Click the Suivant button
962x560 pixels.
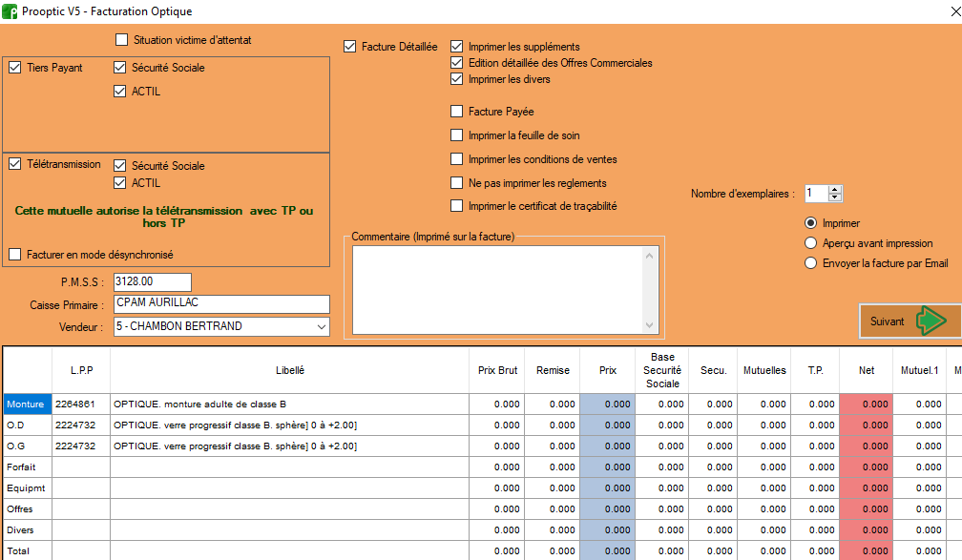[910, 321]
